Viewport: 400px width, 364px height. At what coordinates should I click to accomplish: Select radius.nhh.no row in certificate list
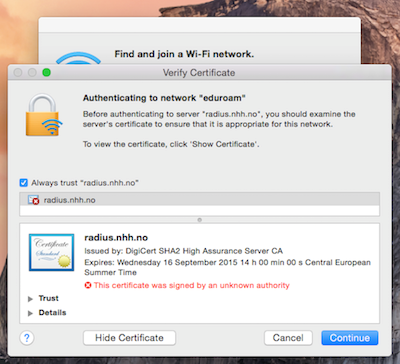tap(199, 200)
